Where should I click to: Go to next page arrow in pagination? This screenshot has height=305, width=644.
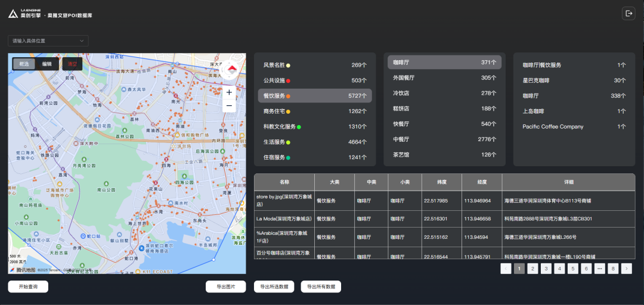[626, 269]
